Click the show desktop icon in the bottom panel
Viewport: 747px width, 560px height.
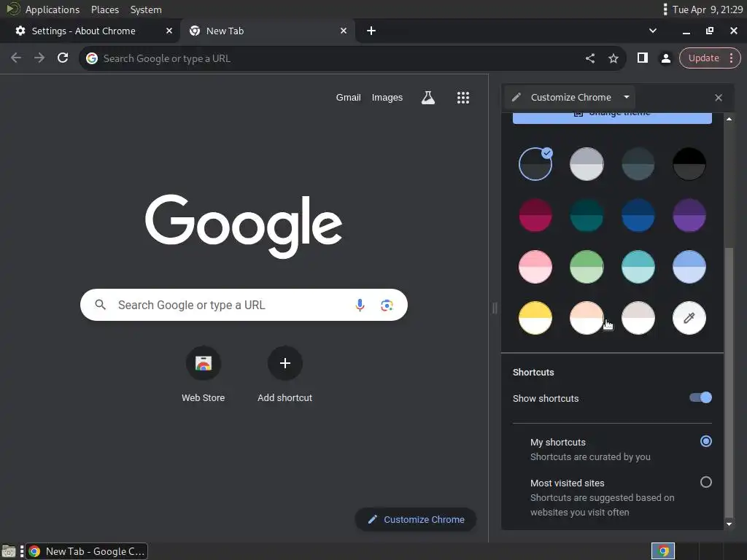pos(9,551)
